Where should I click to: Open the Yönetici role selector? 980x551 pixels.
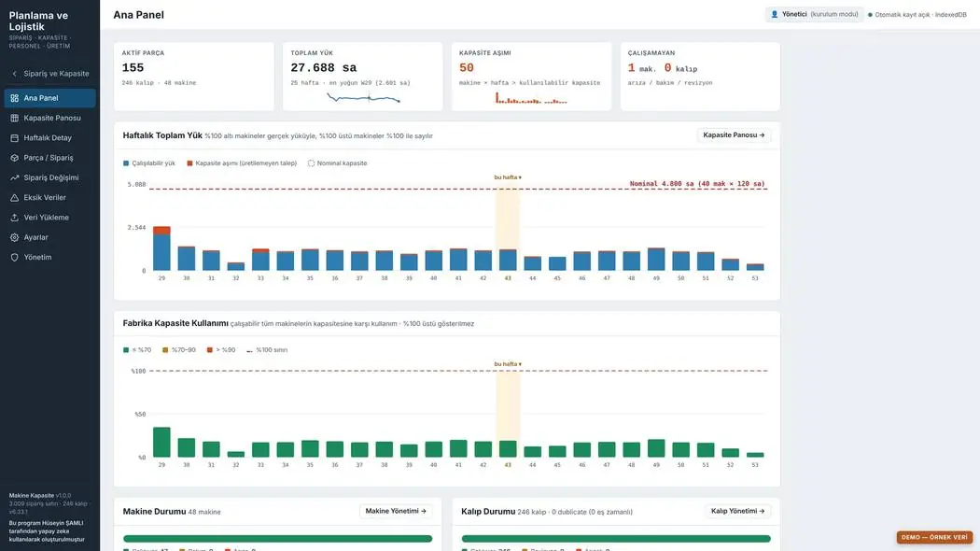815,14
